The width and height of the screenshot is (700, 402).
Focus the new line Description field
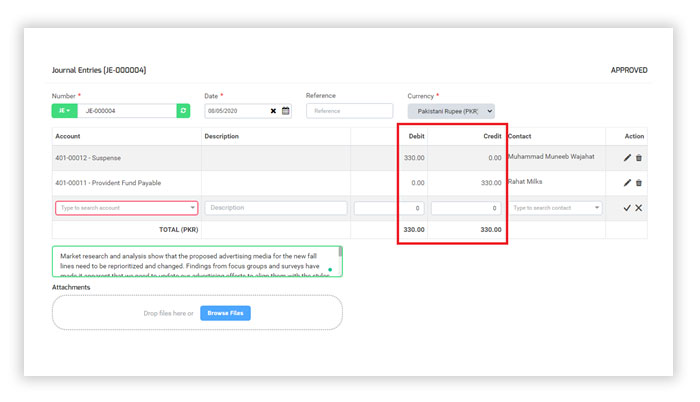click(x=276, y=208)
